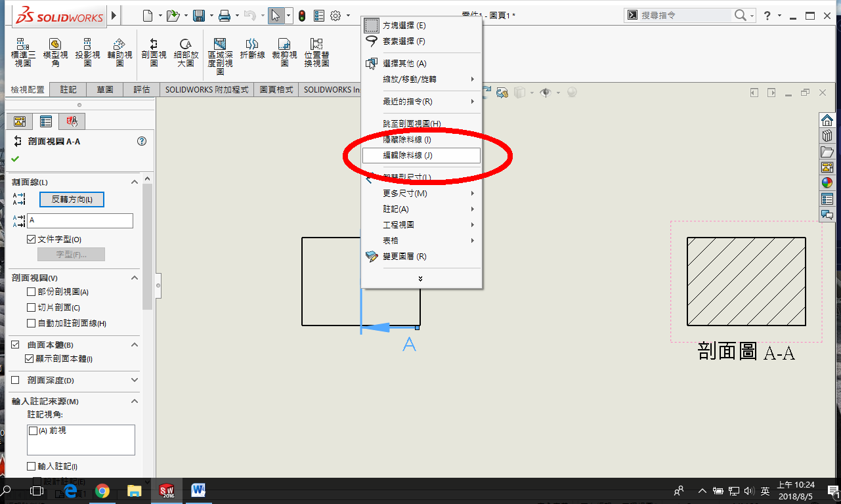This screenshot has width=841, height=504.
Task: Open the third panel tab icon
Action: [x=72, y=121]
